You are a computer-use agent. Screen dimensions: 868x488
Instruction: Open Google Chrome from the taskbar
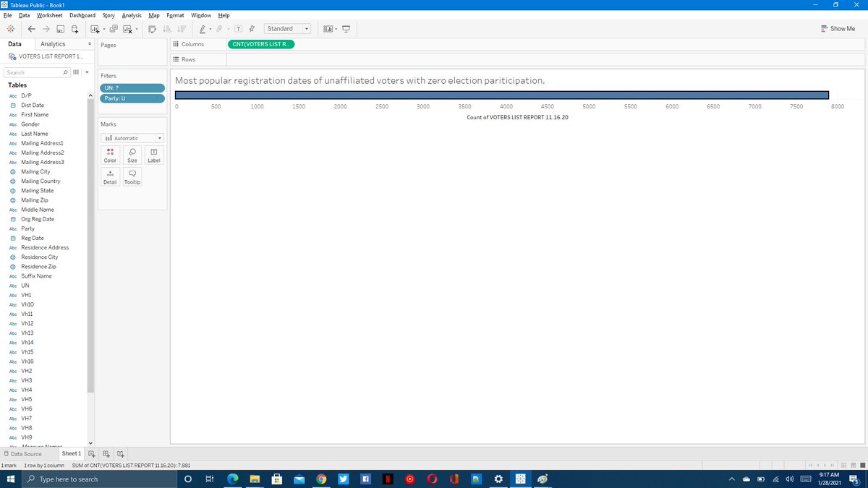click(x=322, y=479)
